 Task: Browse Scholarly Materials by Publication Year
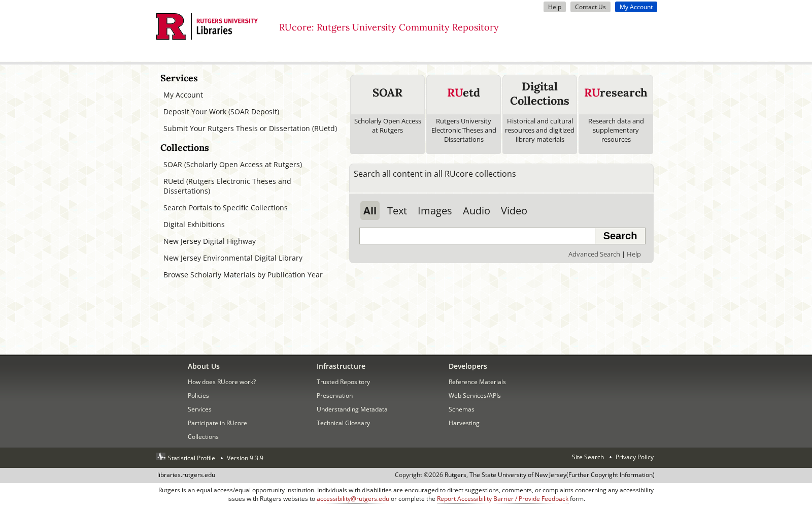click(x=243, y=275)
